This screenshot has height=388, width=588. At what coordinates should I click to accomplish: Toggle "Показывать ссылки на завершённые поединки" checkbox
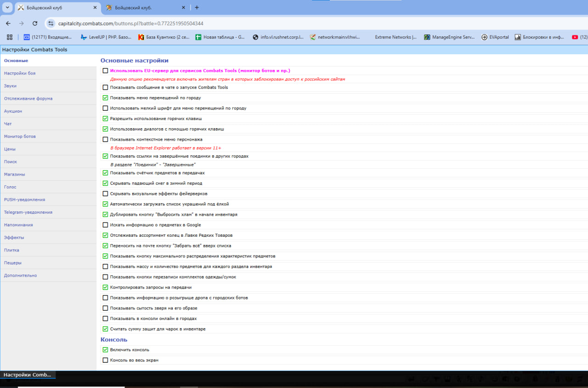click(x=106, y=156)
